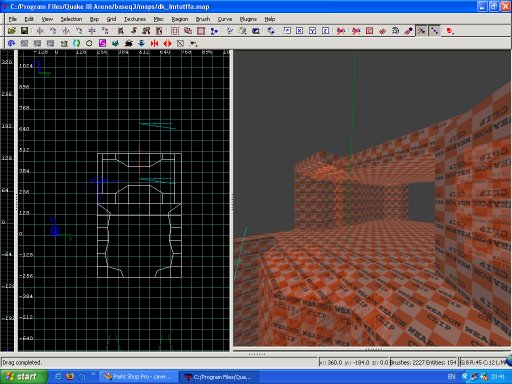Click the Y-axis rotate icon
The height and width of the screenshot is (384, 512).
(79, 31)
